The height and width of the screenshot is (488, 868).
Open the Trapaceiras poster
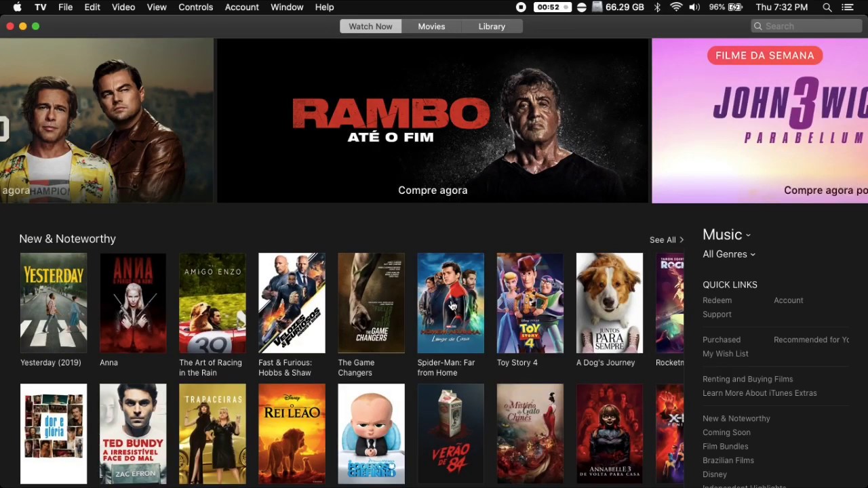212,434
